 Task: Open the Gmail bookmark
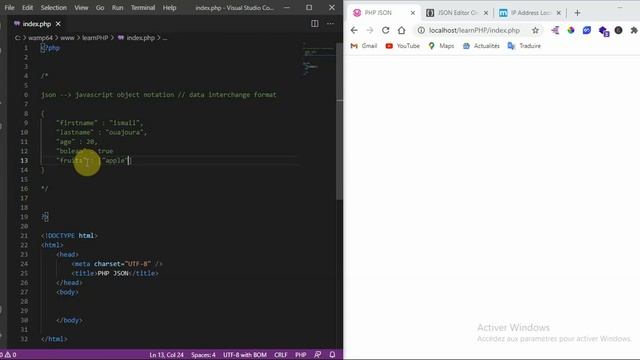pyautogui.click(x=364, y=46)
